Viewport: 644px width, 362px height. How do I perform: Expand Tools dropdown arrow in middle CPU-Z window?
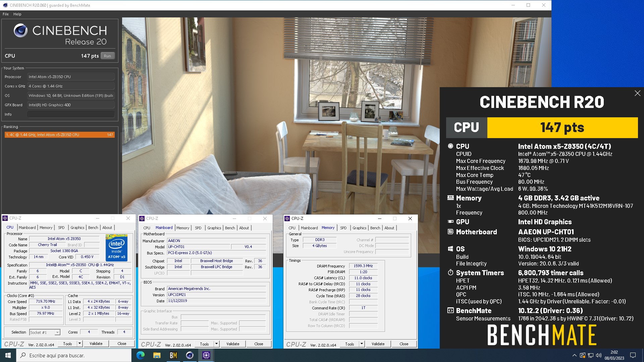[x=216, y=344]
